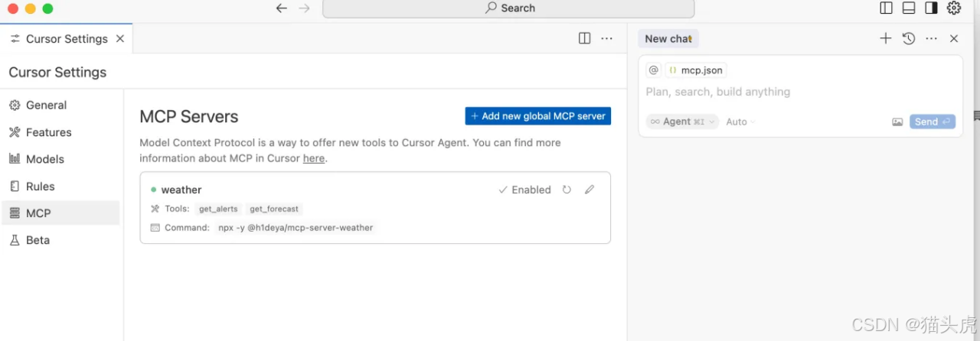The image size is (980, 341).
Task: Split the editor with the split icon
Action: click(x=585, y=38)
